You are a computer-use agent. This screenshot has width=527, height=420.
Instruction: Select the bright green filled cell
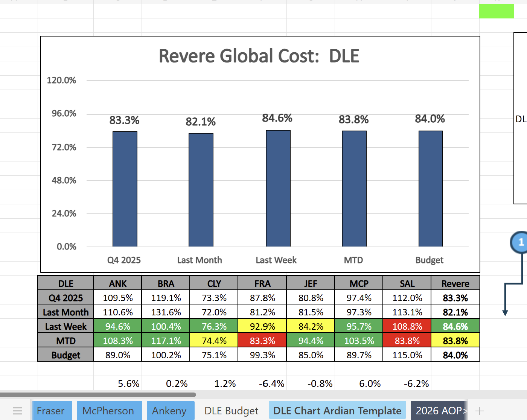pos(496,11)
